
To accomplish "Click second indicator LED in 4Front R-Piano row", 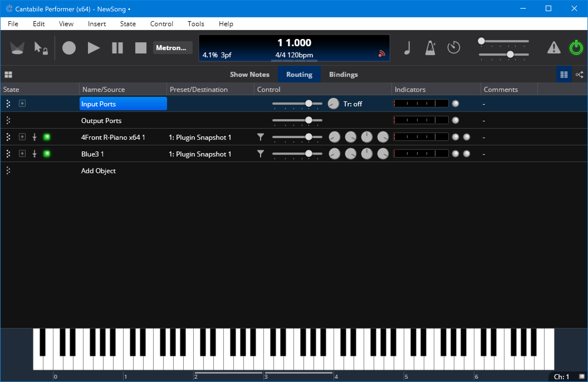I will tap(466, 137).
